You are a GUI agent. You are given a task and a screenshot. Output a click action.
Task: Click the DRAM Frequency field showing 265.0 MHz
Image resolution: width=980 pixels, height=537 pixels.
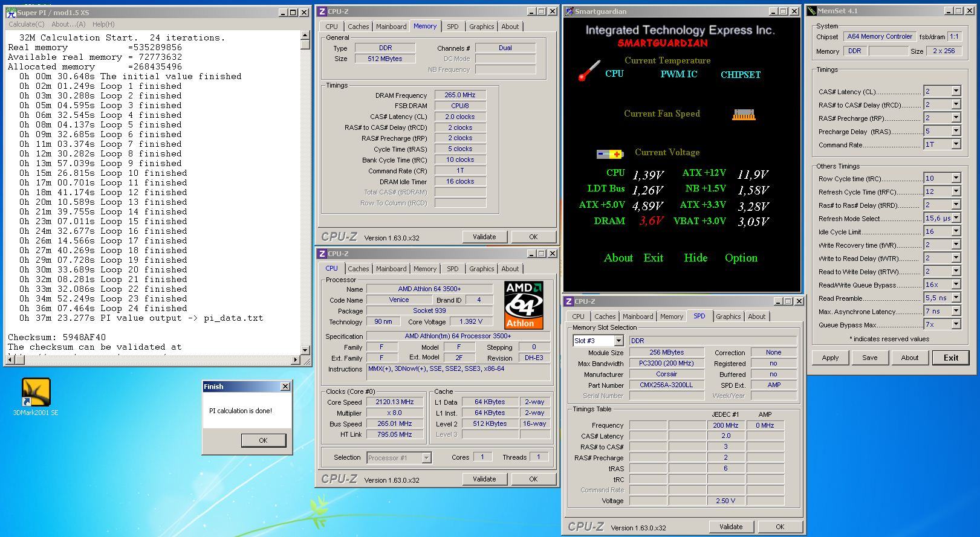point(460,95)
